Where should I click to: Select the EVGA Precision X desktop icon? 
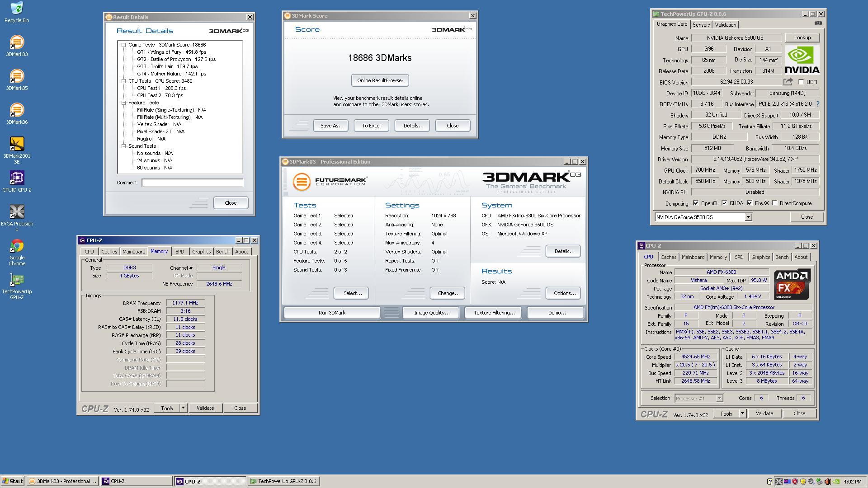17,218
